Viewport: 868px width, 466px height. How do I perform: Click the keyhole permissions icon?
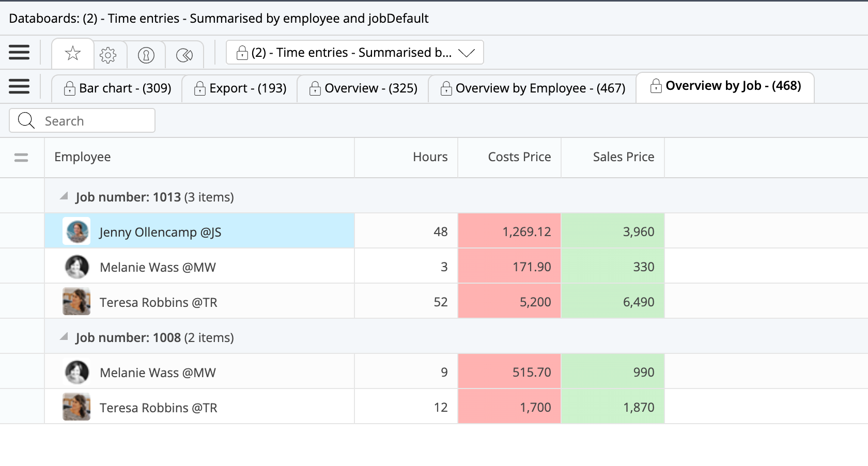[x=146, y=55]
